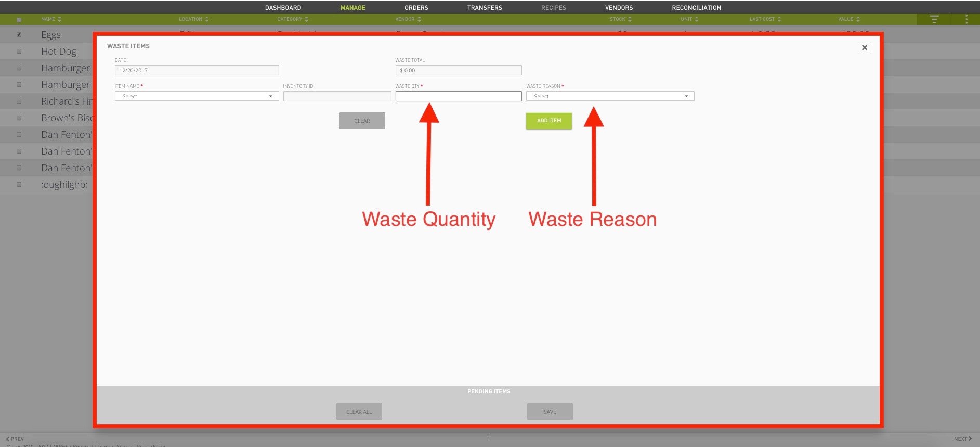
Task: Open the vertical three-dot options menu
Action: (x=966, y=19)
